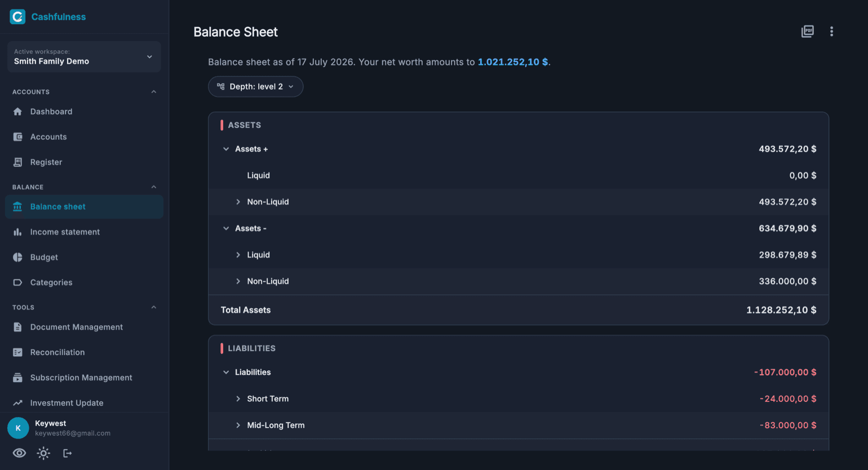Screen dimensions: 868x470
Task: Click the Budget pie chart icon
Action: 17,257
